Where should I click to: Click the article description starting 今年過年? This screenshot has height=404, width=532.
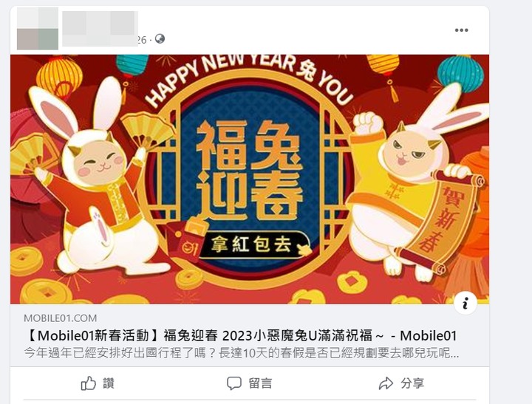click(x=242, y=353)
